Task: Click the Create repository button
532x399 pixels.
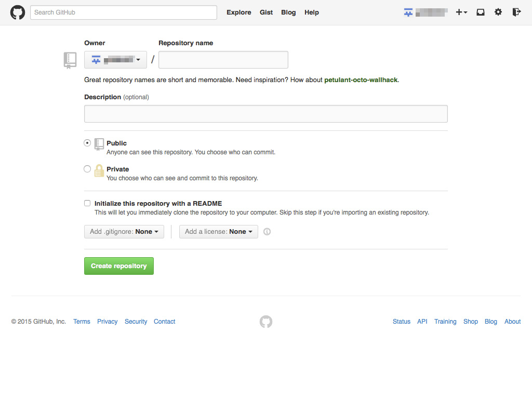Action: tap(118, 265)
